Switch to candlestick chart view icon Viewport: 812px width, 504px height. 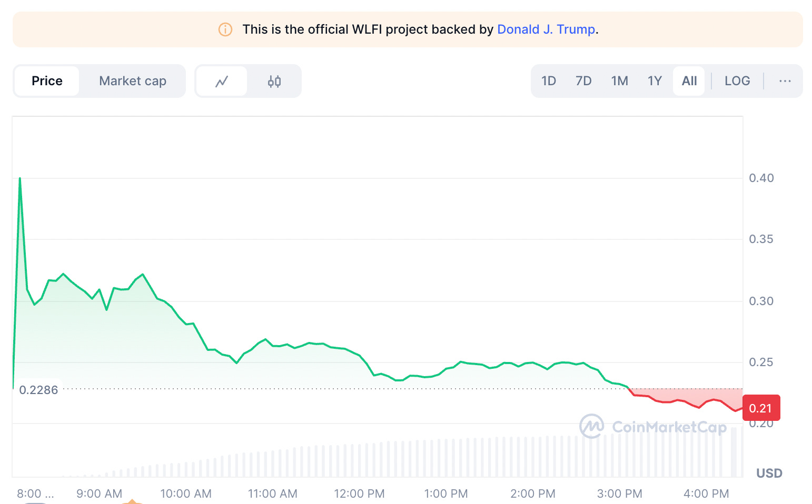click(x=274, y=81)
